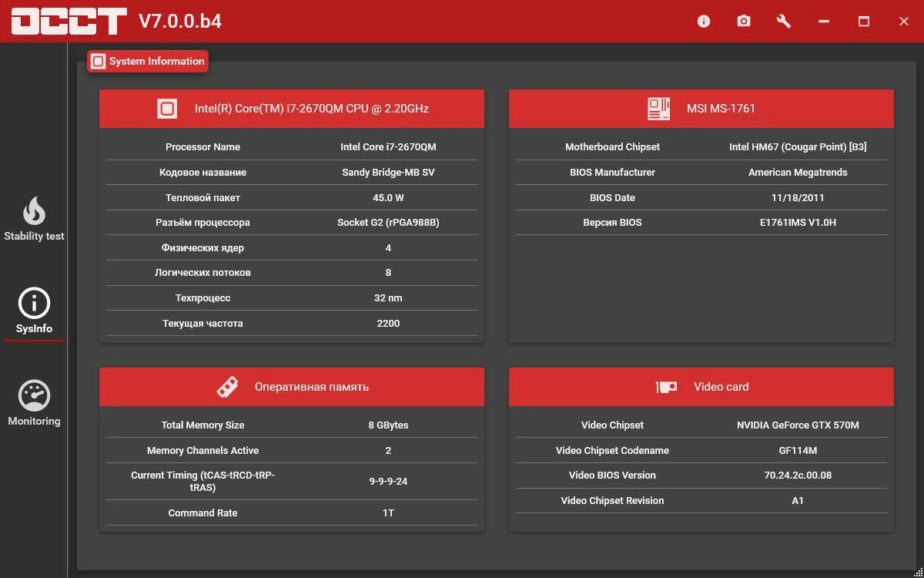Click the CPU chip icon in header
Image resolution: width=924 pixels, height=578 pixels.
(x=167, y=109)
